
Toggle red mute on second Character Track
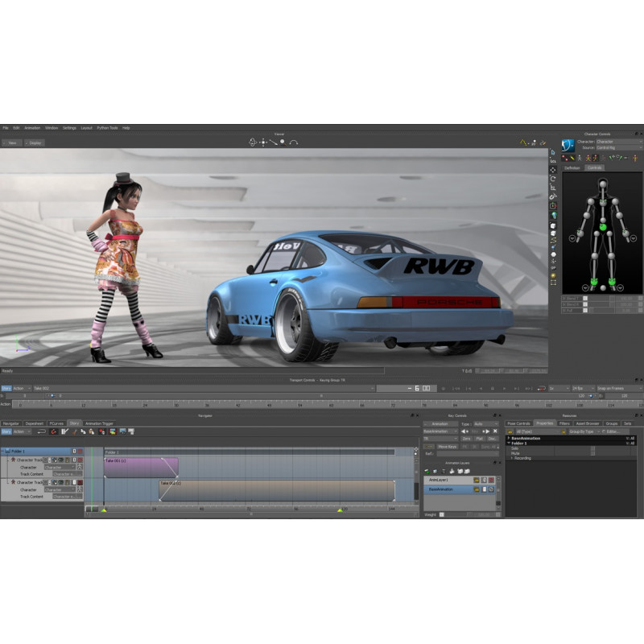pyautogui.click(x=80, y=482)
